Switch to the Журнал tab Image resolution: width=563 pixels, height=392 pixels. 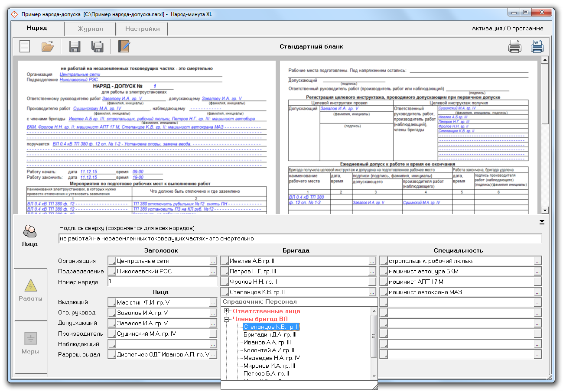(x=90, y=29)
